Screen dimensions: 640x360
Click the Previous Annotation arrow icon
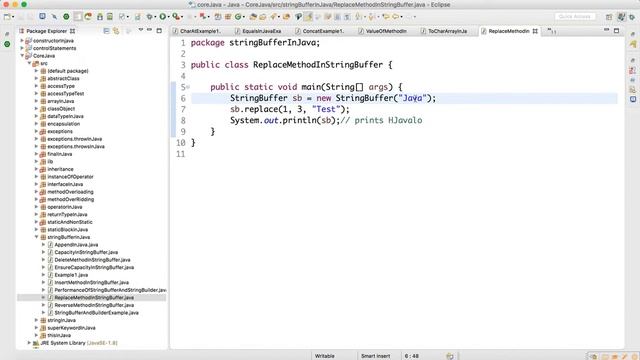[x=371, y=17]
